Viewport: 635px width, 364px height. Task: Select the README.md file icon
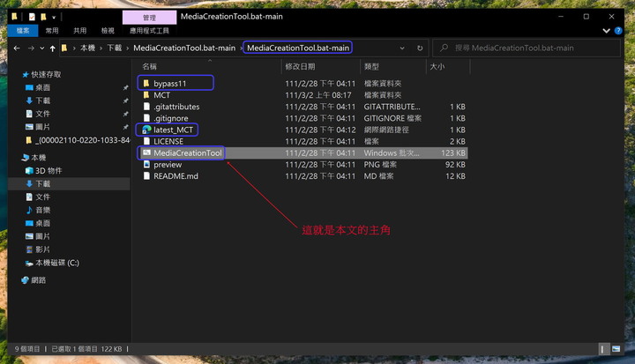(x=146, y=176)
